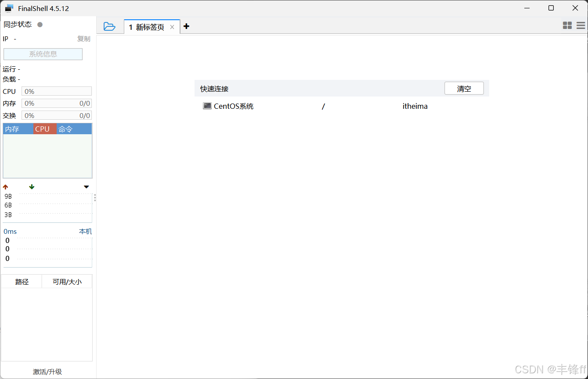588x379 pixels.
Task: Maximize the FinalShell window
Action: (551, 8)
